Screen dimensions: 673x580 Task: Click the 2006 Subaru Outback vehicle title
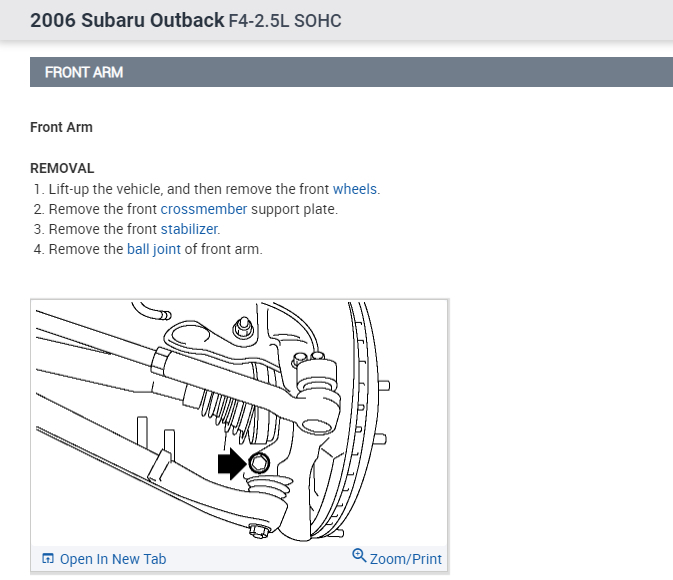pos(127,21)
